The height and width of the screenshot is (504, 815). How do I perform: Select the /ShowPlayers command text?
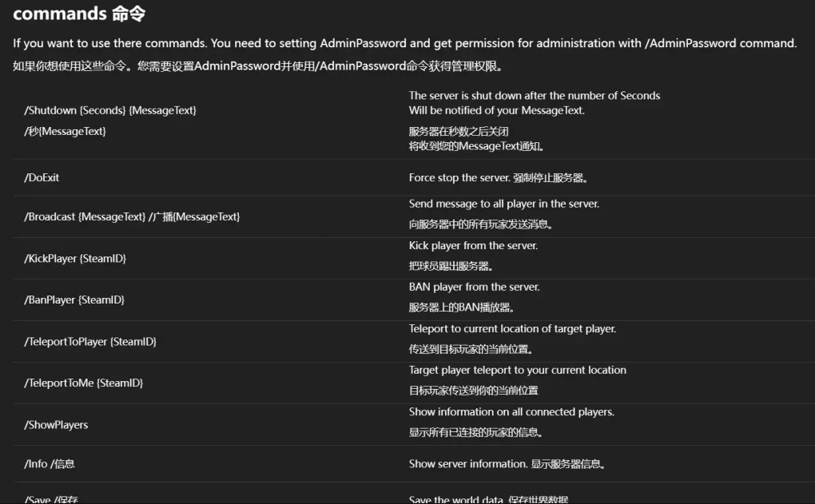click(x=56, y=425)
